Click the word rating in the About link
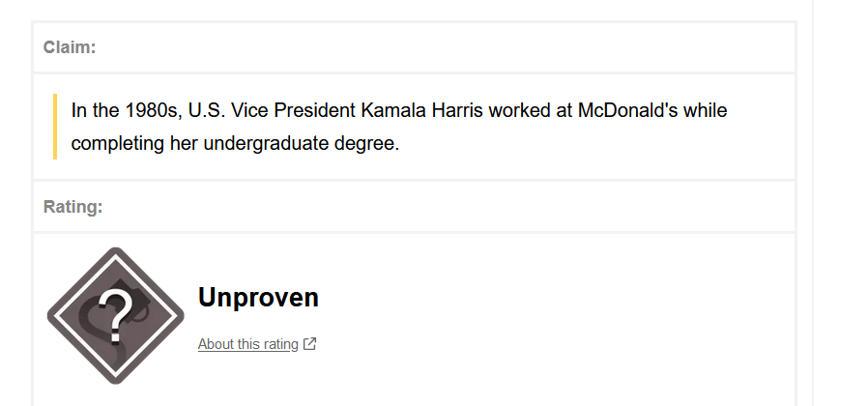This screenshot has width=868, height=406. (x=280, y=344)
